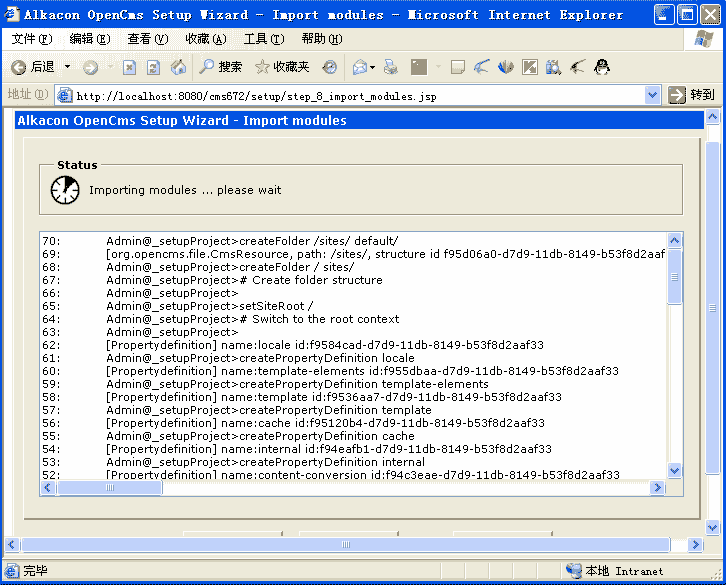Click the spinning clock status icon
This screenshot has height=585, width=726.
[65, 190]
